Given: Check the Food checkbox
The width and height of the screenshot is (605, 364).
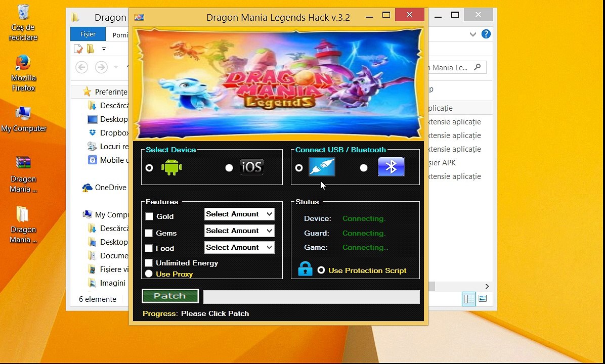Looking at the screenshot, I should click(x=149, y=248).
